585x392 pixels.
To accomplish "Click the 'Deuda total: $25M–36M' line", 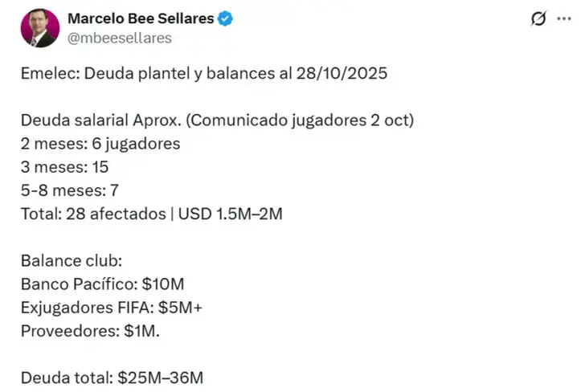I will click(112, 377).
